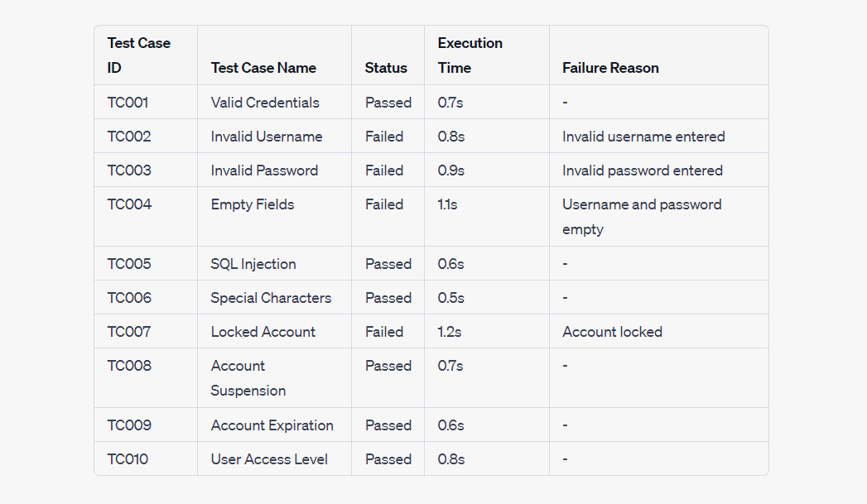This screenshot has width=867, height=504.
Task: Select the Invalid password entered reason
Action: (643, 170)
